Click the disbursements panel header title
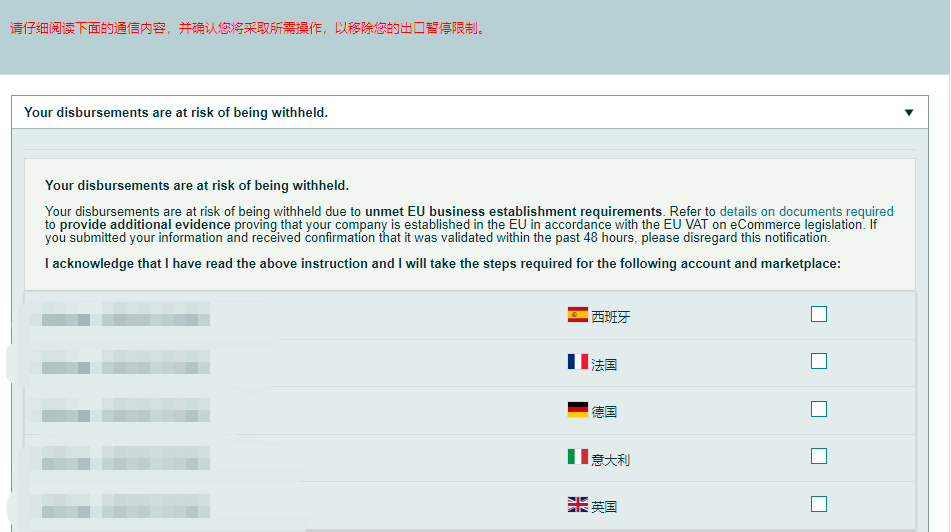Image resolution: width=951 pixels, height=532 pixels. click(176, 113)
